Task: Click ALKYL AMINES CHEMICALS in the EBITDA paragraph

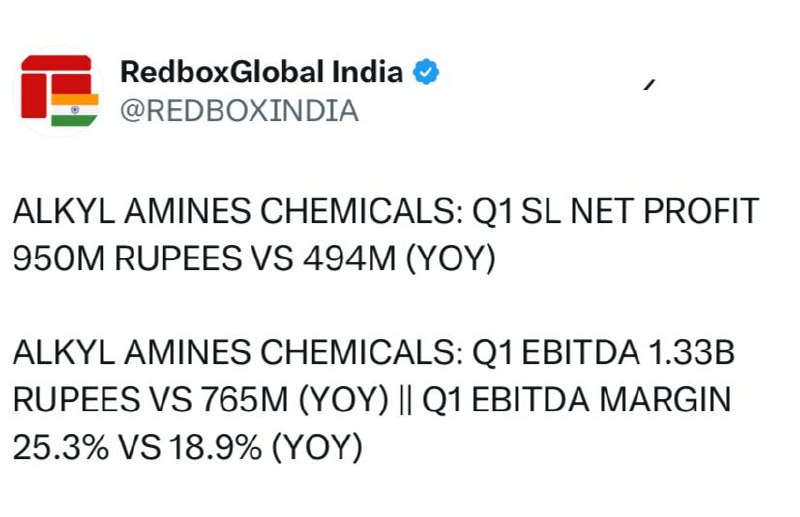Action: coord(238,352)
